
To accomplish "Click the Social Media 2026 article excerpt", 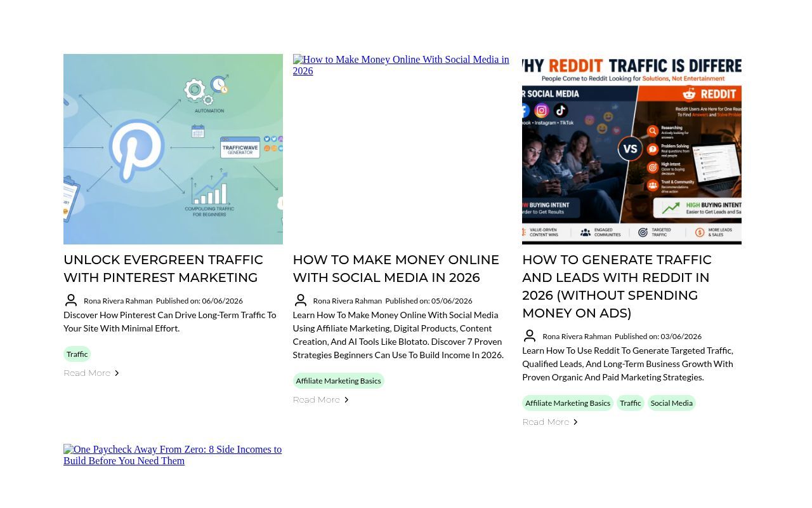I will click(398, 335).
